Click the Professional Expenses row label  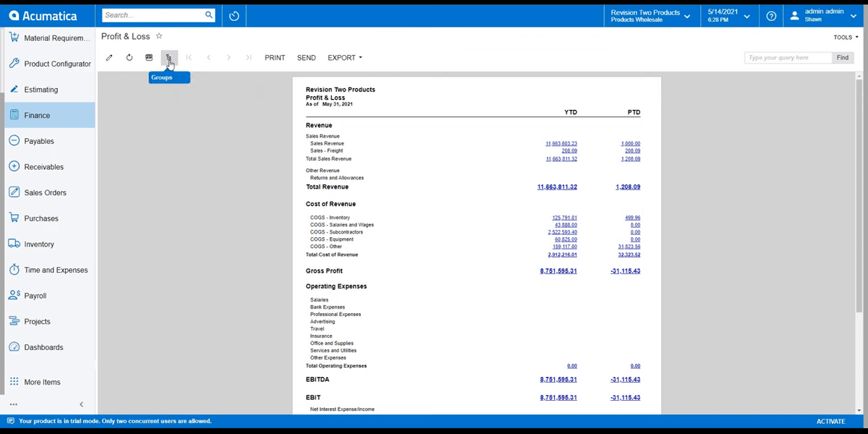(336, 315)
